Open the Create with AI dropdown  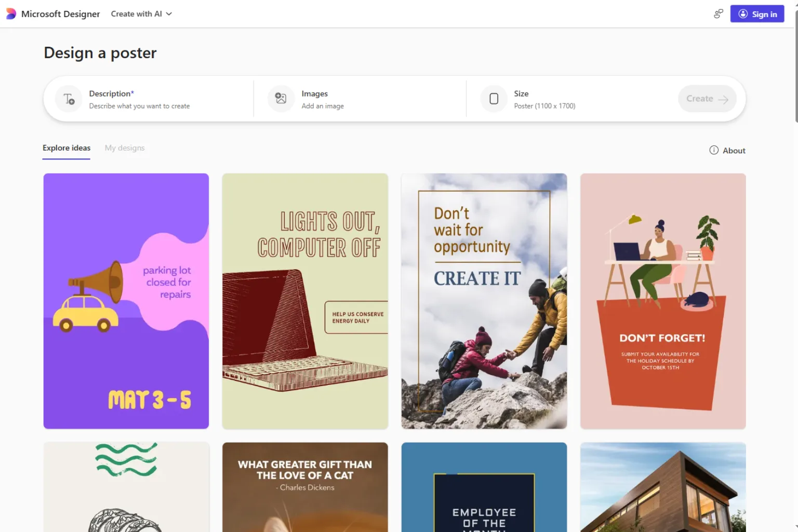click(141, 14)
